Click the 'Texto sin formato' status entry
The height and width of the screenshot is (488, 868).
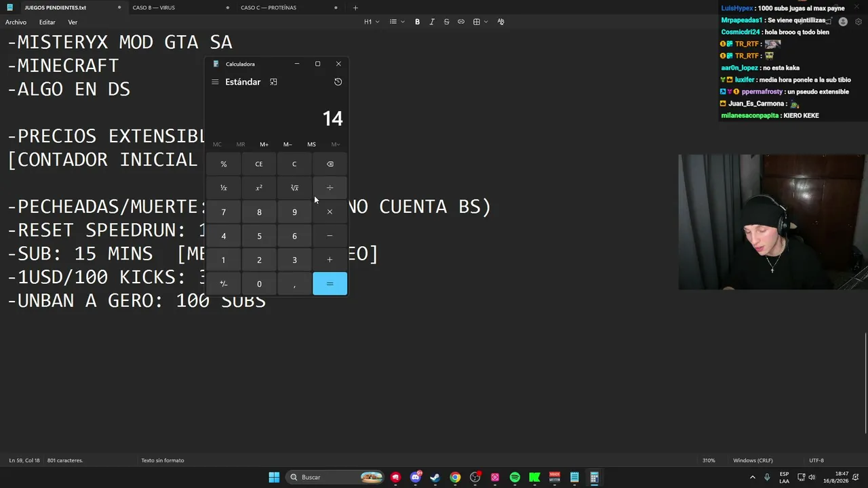tap(163, 460)
